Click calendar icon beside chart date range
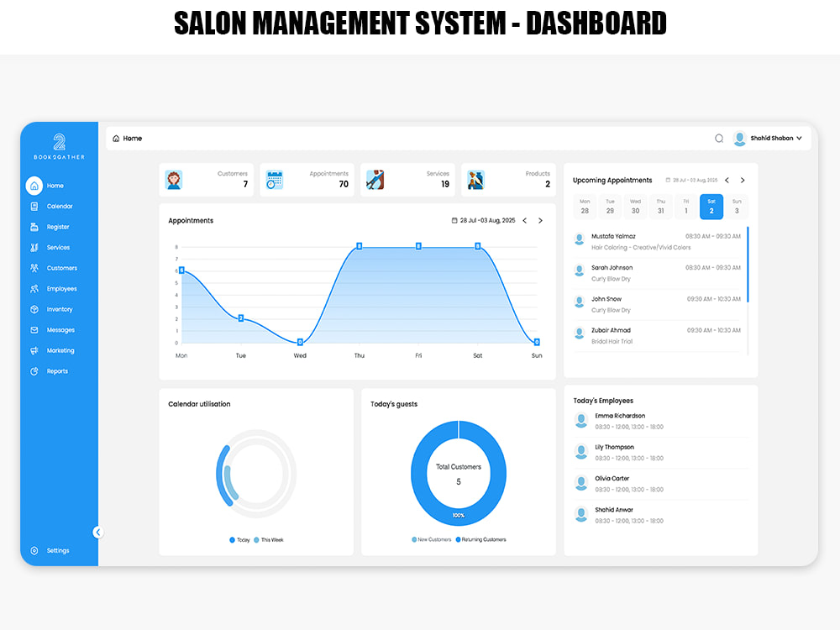Image resolution: width=840 pixels, height=630 pixels. tap(454, 220)
